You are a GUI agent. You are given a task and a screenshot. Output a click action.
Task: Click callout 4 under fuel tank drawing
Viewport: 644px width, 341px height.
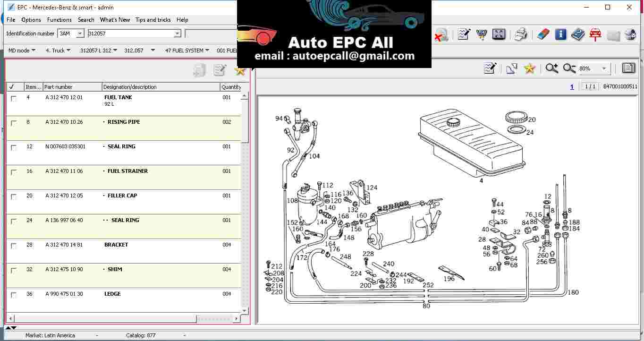(x=481, y=180)
